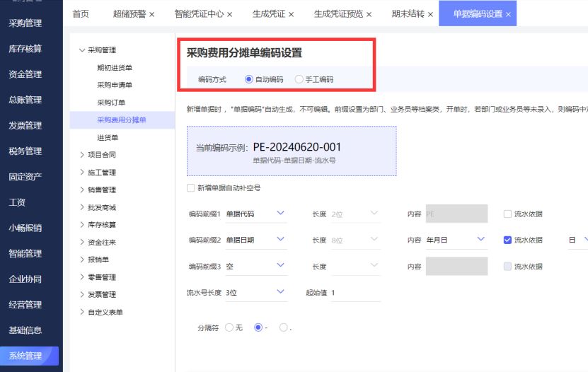Open the 编码前缀1 单据代码 dropdown
The width and height of the screenshot is (588, 372).
point(255,214)
